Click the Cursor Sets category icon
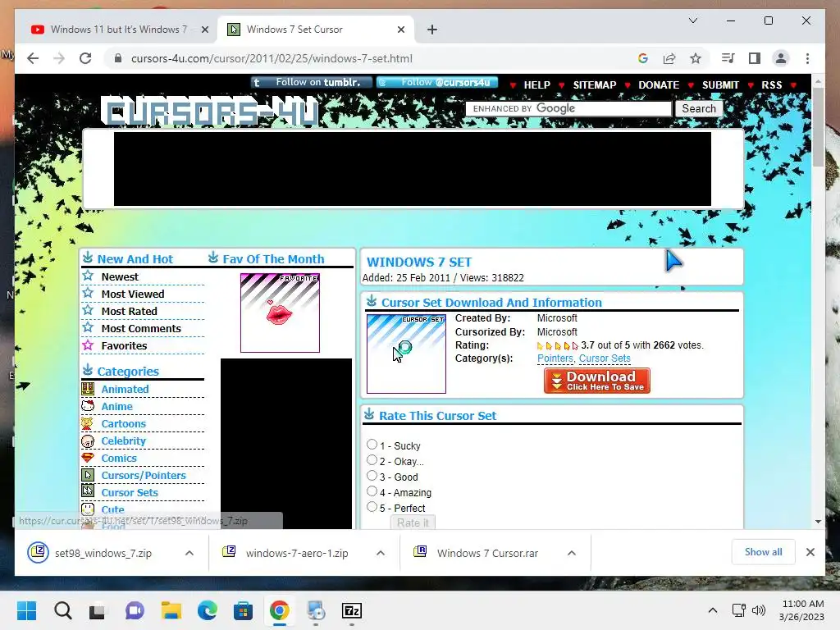 88,491
